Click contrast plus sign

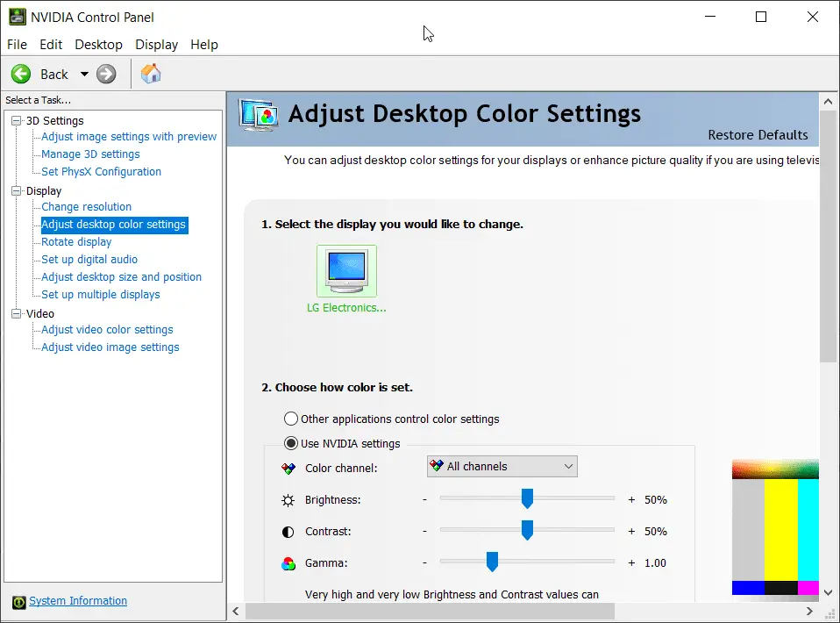click(631, 532)
